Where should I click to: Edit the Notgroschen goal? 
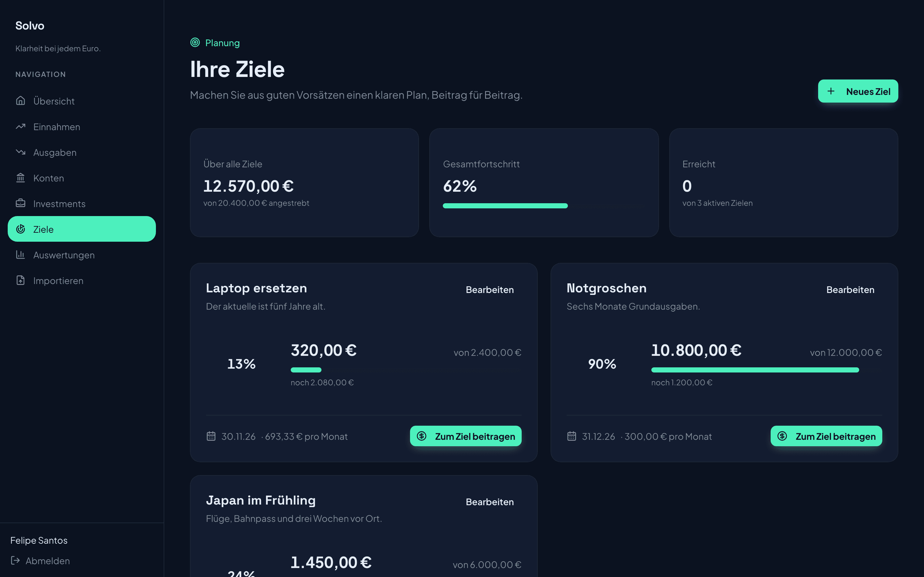(x=850, y=290)
